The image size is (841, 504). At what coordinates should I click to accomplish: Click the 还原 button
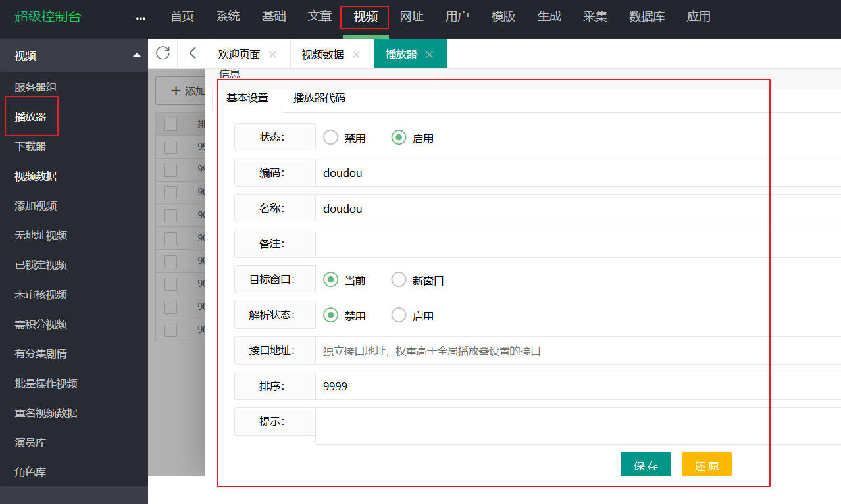pos(706,465)
